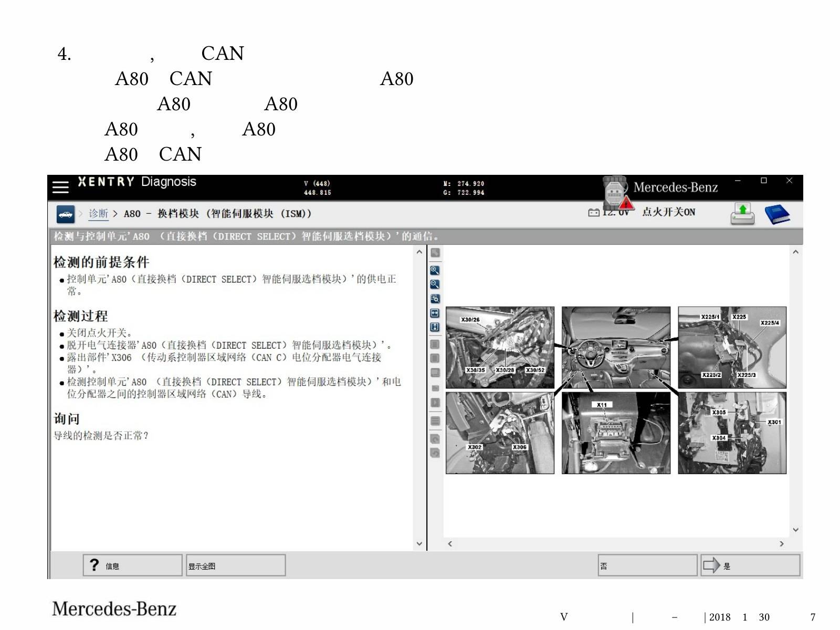
Task: Click the image panel scroll-left arrow
Action: pyautogui.click(x=450, y=544)
